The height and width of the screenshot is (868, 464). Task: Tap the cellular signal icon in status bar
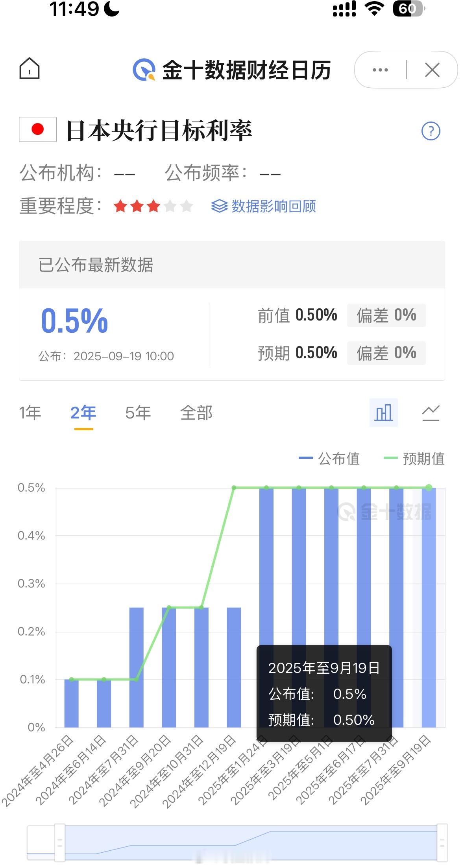click(x=344, y=9)
